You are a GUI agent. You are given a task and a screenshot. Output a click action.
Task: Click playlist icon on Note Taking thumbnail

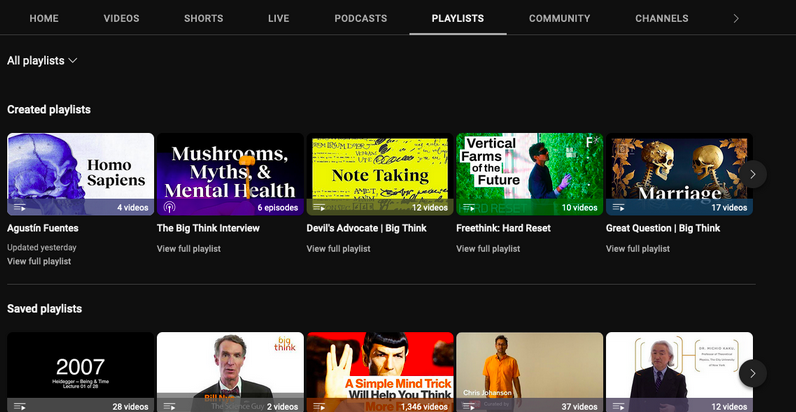(319, 207)
